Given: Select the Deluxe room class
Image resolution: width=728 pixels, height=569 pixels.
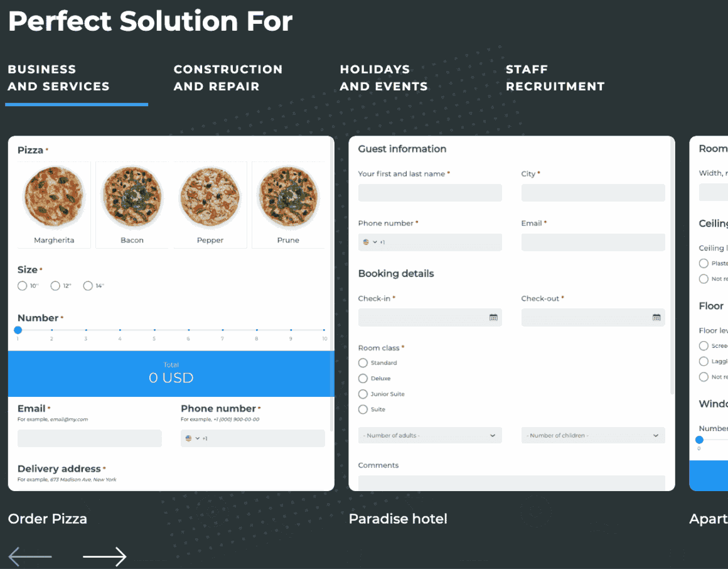Looking at the screenshot, I should tap(363, 379).
